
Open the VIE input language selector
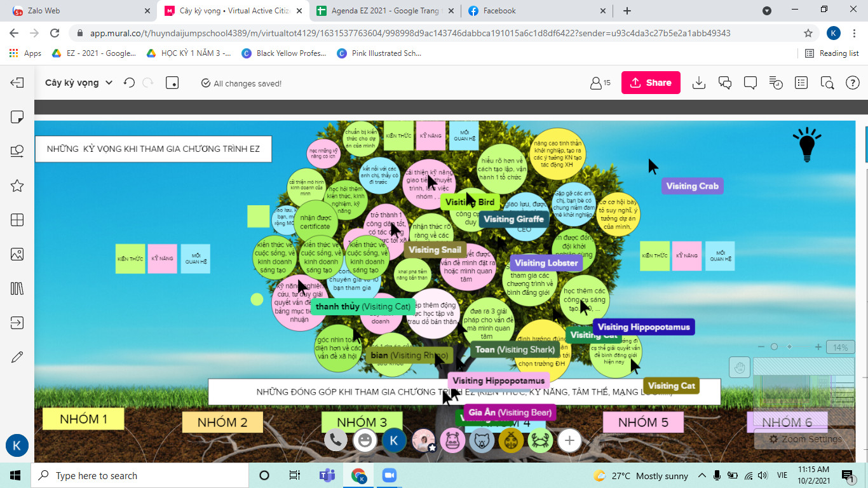(783, 475)
